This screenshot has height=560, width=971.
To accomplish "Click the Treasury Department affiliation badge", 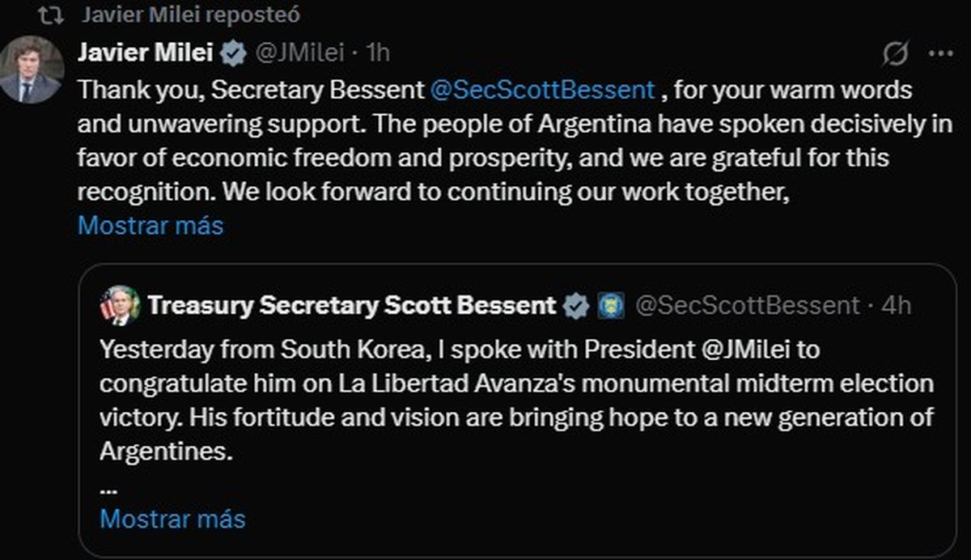I will point(609,306).
